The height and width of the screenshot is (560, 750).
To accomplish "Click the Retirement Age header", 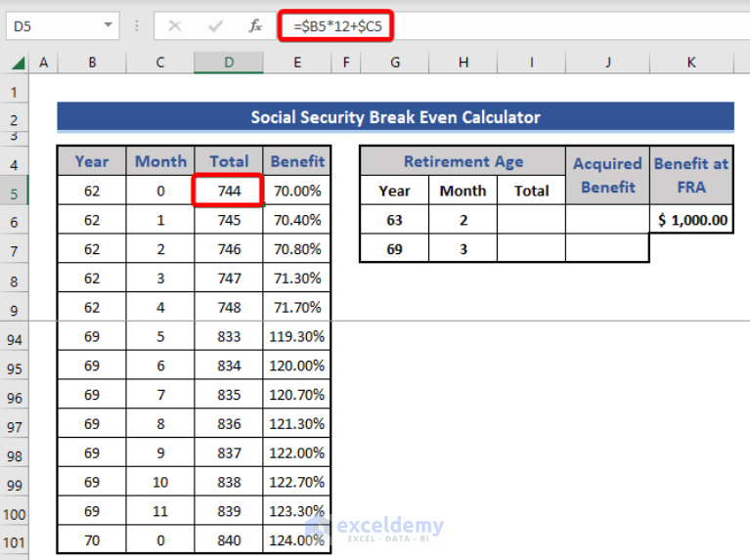I will 463,161.
